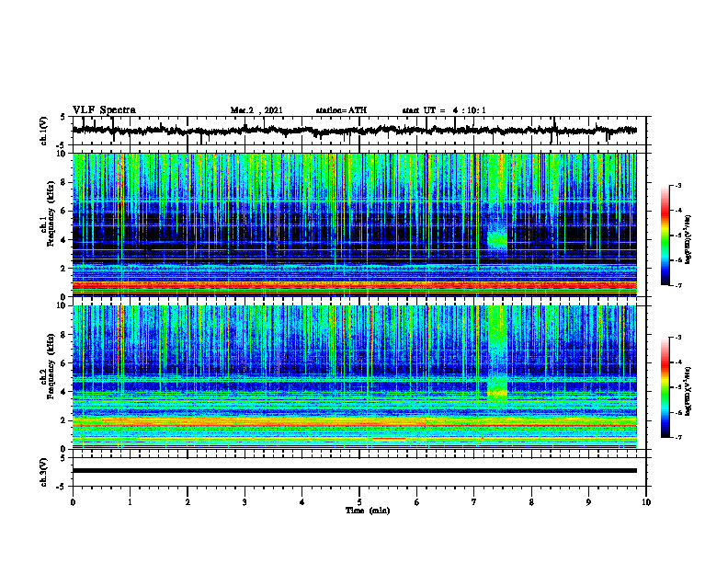Click the ch.2 colorbar title log(PSD)
Image resolution: width=728 pixels, height=563 pixels.
tap(688, 391)
